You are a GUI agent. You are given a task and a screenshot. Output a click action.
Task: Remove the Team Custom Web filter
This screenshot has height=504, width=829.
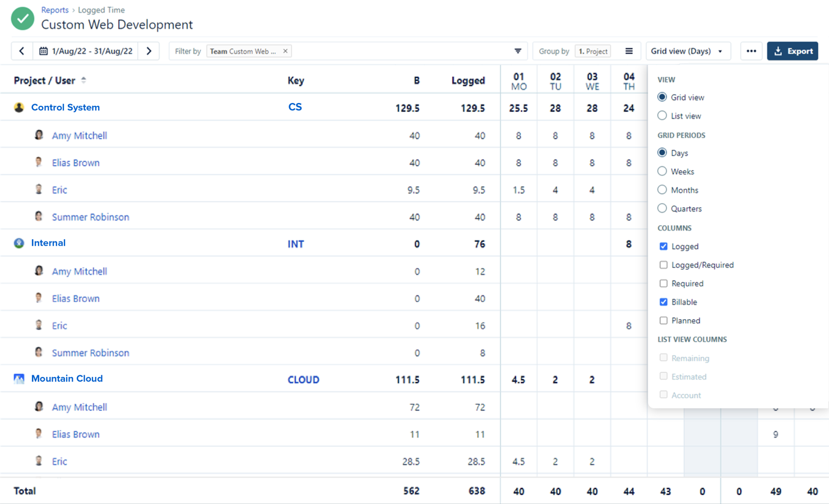tap(285, 51)
